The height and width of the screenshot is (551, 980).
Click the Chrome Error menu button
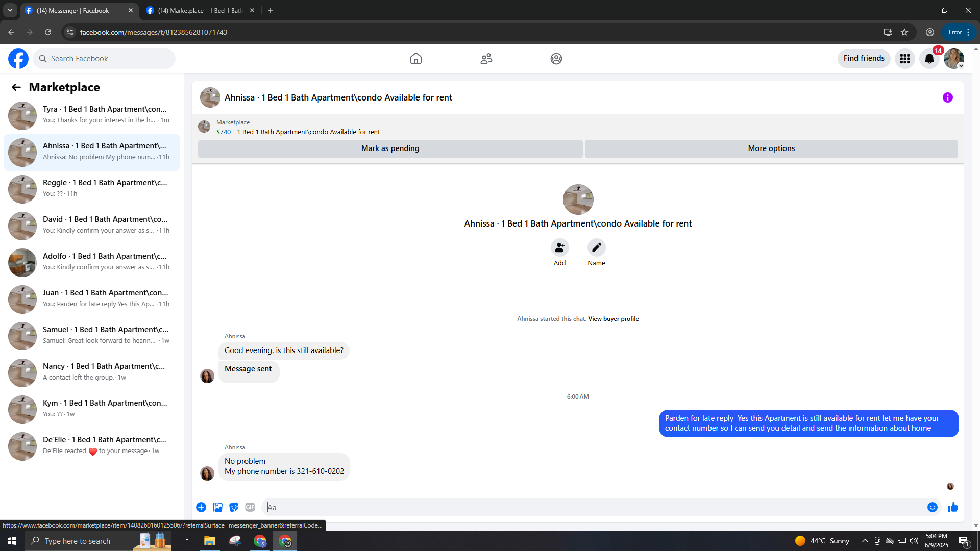959,32
